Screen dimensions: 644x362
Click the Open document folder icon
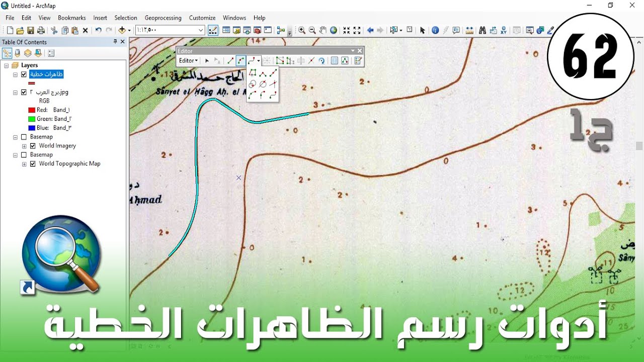click(20, 30)
